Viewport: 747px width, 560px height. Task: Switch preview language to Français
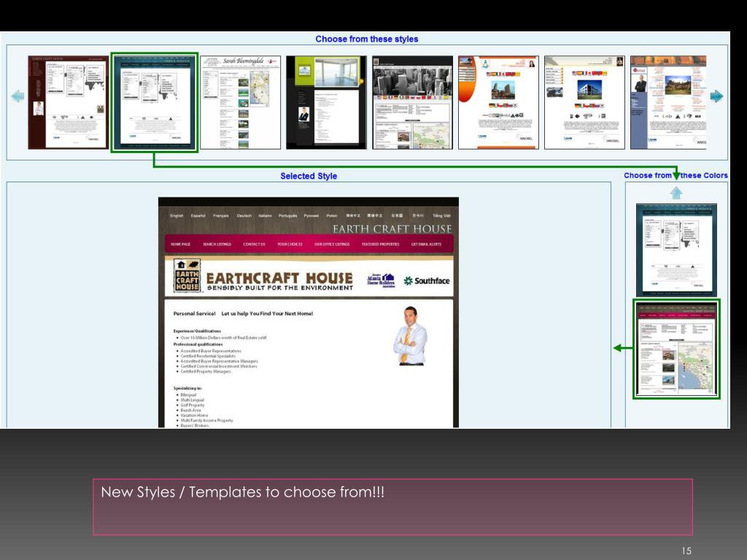pyautogui.click(x=220, y=216)
